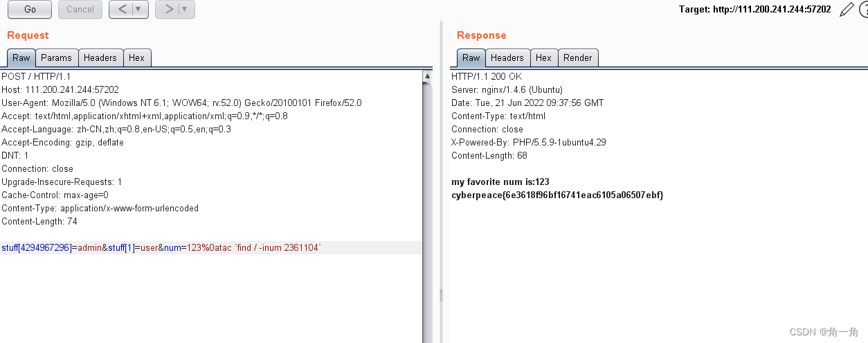The image size is (868, 343).
Task: Select the request Raw tab
Action: point(21,58)
